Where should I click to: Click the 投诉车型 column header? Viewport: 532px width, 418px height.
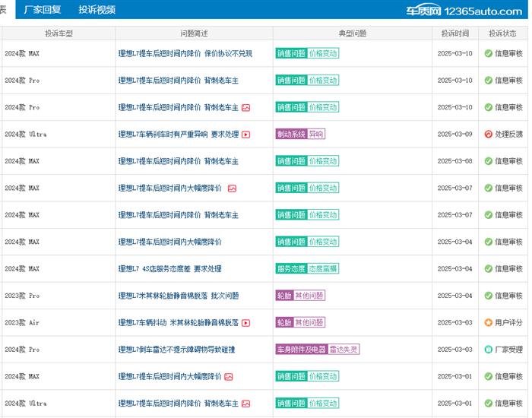pyautogui.click(x=59, y=33)
